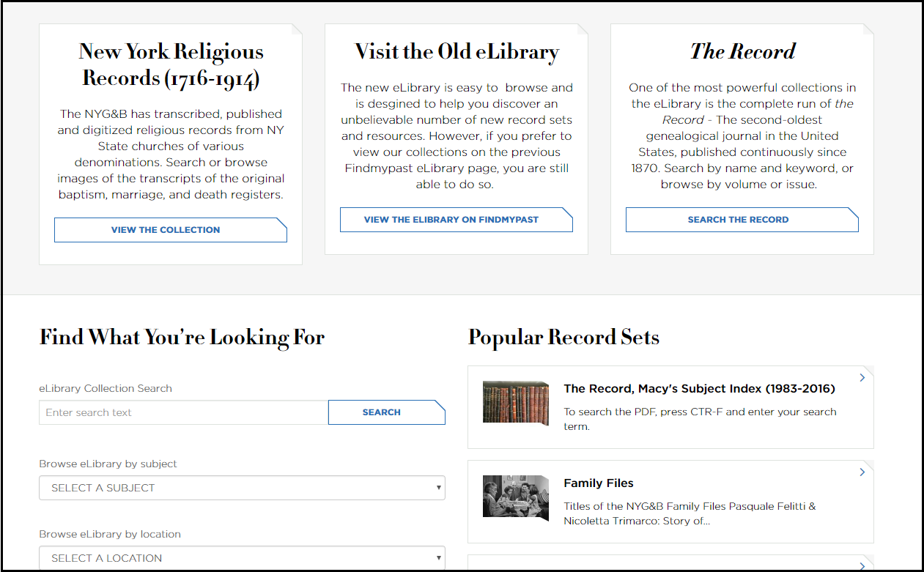Open the bookshelf thumbnail for Macy's Subject Index
The width and height of the screenshot is (924, 572).
[x=515, y=402]
